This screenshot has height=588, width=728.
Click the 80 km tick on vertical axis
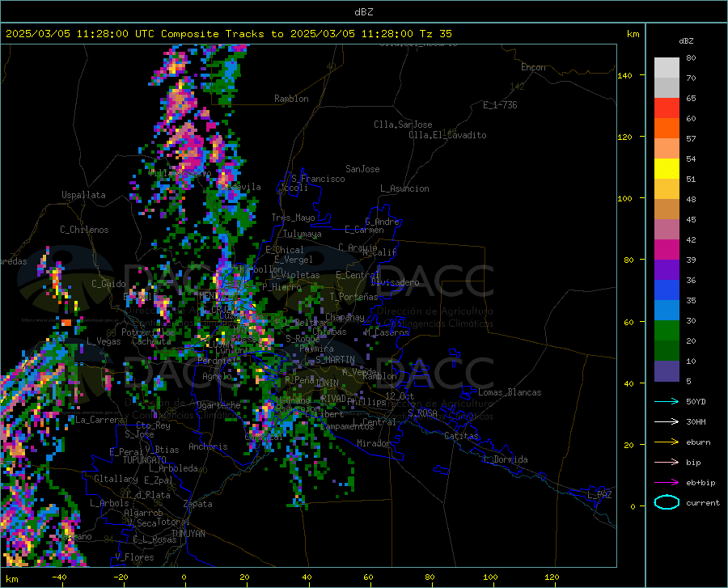coord(629,260)
